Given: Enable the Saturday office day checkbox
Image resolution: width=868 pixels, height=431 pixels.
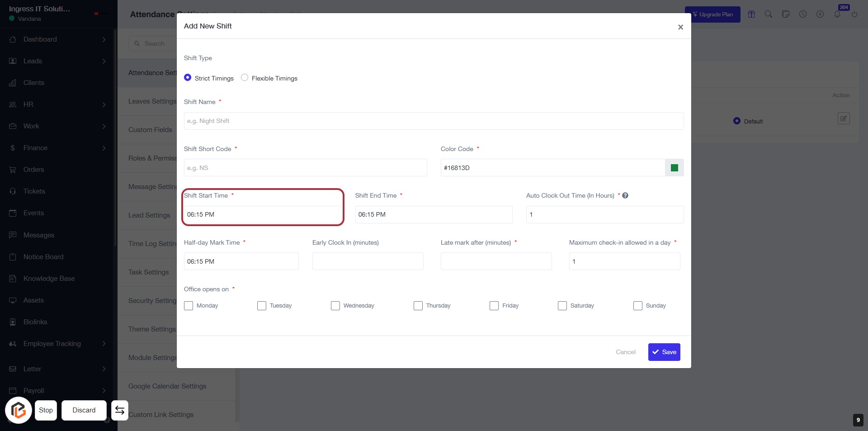Looking at the screenshot, I should (562, 306).
